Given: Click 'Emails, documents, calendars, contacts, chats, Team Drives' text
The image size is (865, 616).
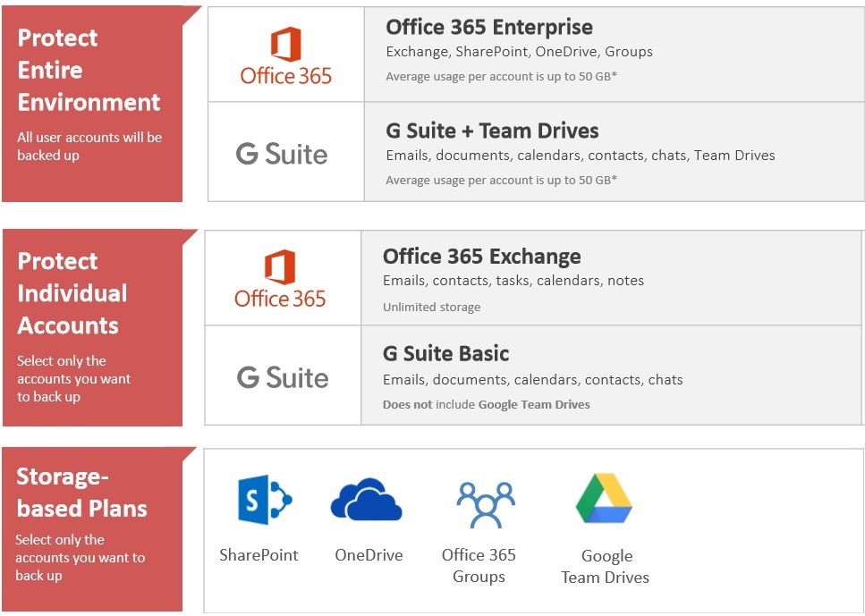Looking at the screenshot, I should [581, 156].
